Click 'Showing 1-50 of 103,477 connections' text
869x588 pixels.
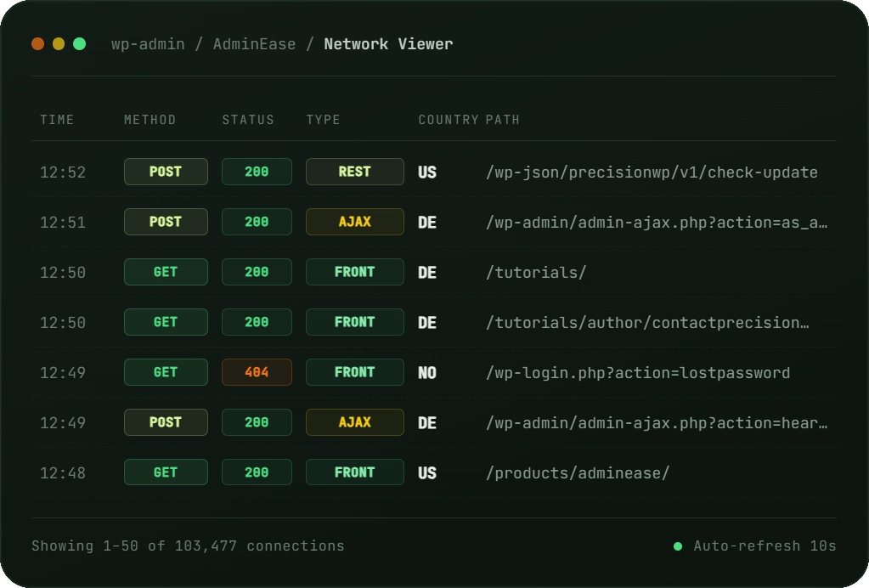pyautogui.click(x=188, y=546)
